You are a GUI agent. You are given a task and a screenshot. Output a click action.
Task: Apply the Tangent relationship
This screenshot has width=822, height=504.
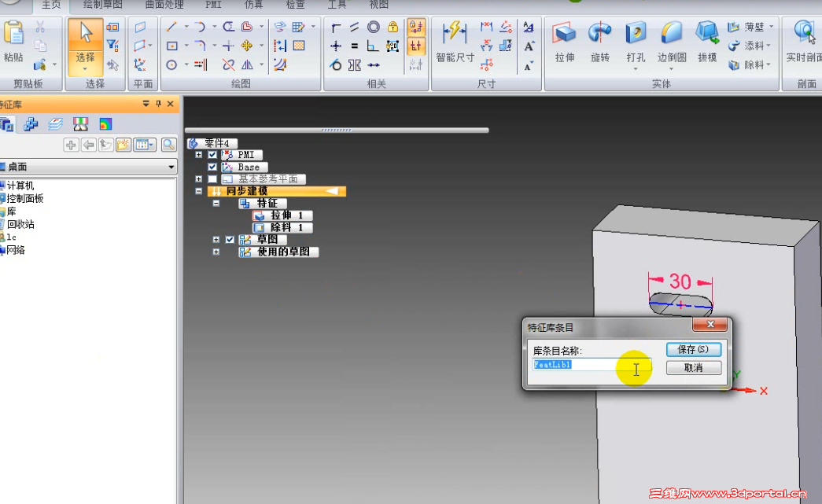click(336, 65)
